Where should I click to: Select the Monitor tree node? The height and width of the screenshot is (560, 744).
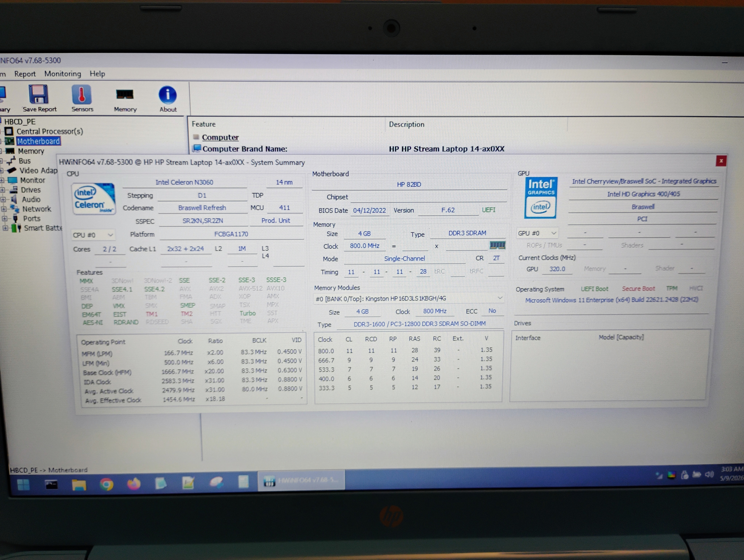[x=32, y=180]
